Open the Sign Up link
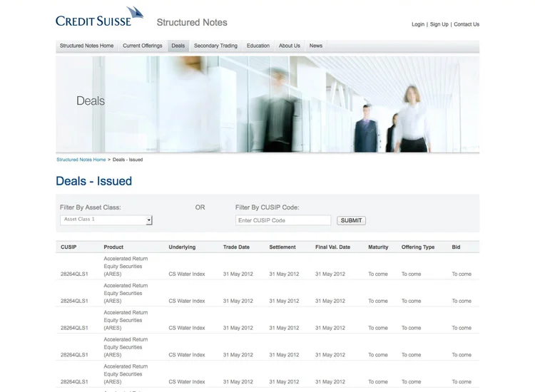This screenshot has width=535, height=392. pos(439,24)
